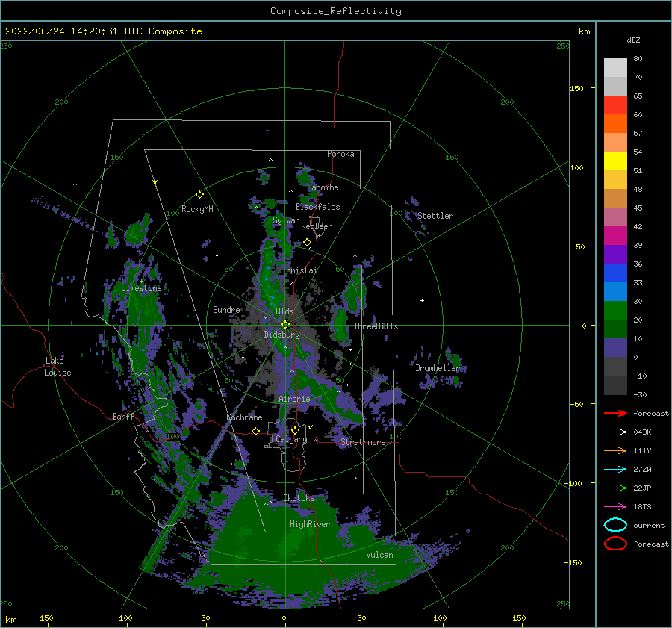The width and height of the screenshot is (672, 628).
Task: Click the cyan 27ZW arrow in the legend
Action: coord(615,470)
